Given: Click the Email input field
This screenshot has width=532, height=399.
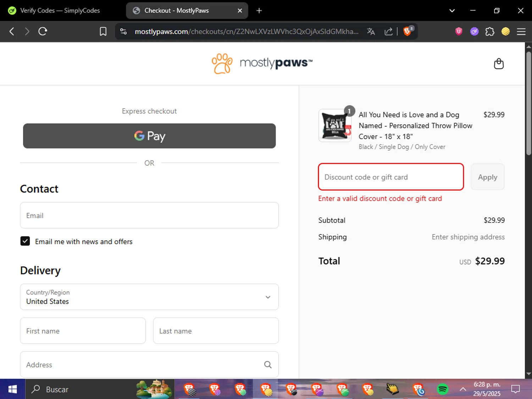Looking at the screenshot, I should tap(149, 215).
